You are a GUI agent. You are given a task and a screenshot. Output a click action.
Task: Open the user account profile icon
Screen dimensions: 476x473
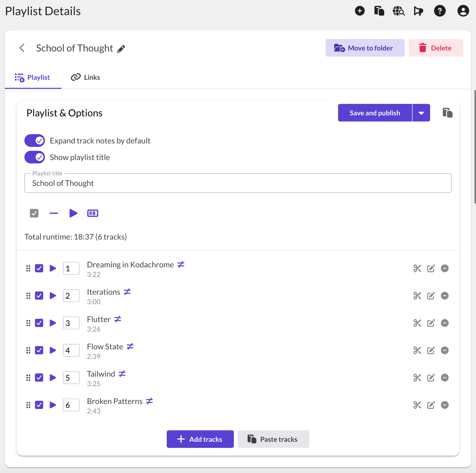(x=463, y=11)
